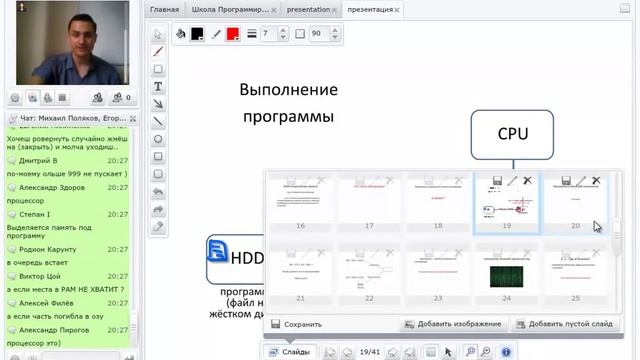Decrease opacity value with down arrow
The image size is (640, 360).
[x=335, y=37]
